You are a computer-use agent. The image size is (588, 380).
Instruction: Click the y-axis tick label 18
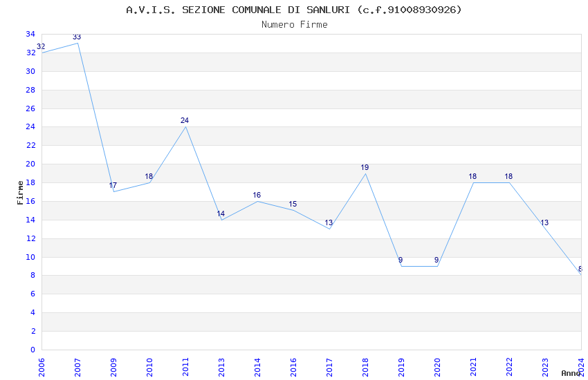click(x=30, y=182)
